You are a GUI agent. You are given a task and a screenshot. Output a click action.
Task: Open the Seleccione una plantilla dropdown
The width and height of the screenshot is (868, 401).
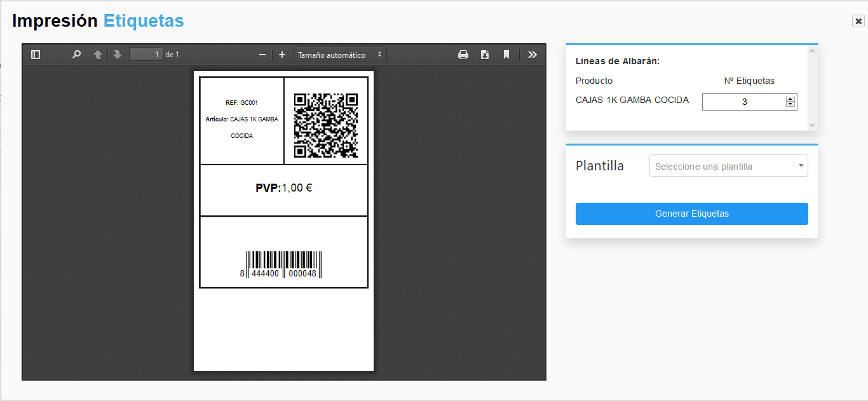pyautogui.click(x=729, y=167)
